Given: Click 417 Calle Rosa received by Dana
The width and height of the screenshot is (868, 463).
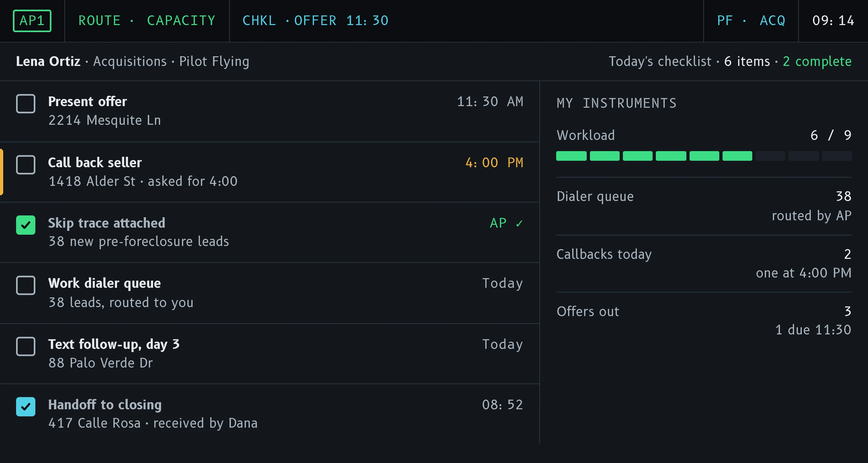Looking at the screenshot, I should click(x=153, y=423).
